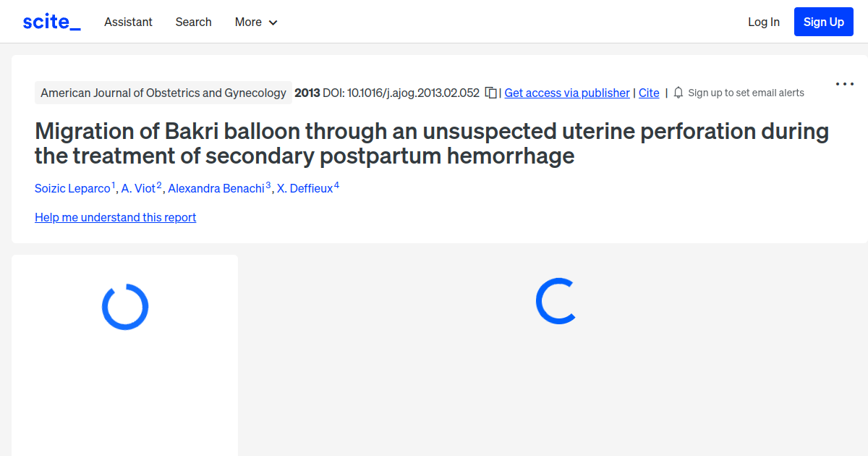
Task: Follow the Get access via publisher link
Action: (x=566, y=93)
